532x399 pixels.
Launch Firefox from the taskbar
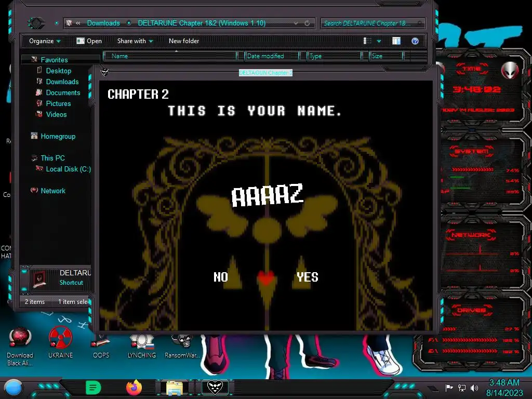(x=134, y=388)
